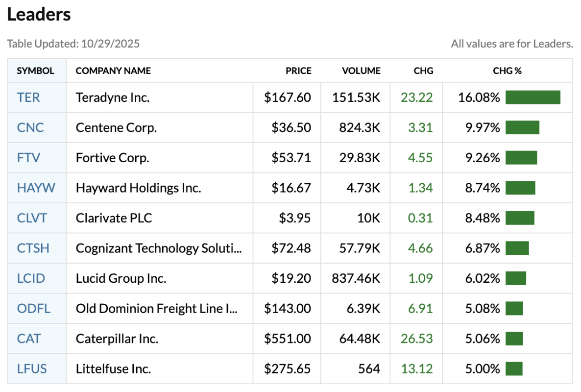Open the CAT symbol link
This screenshot has width=581, height=392.
coord(29,339)
